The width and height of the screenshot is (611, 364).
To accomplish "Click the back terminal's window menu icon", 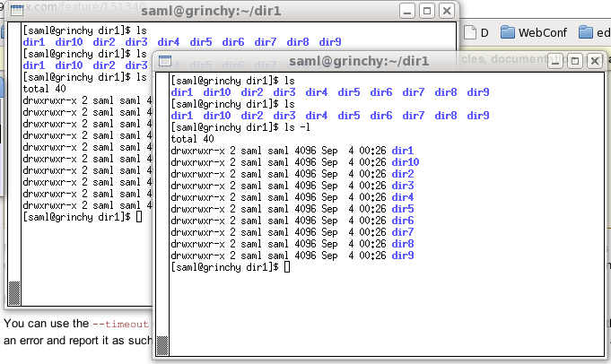I will click(17, 11).
